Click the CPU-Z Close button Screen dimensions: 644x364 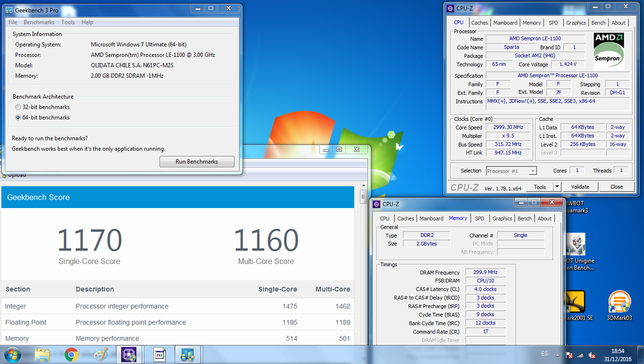pyautogui.click(x=617, y=187)
